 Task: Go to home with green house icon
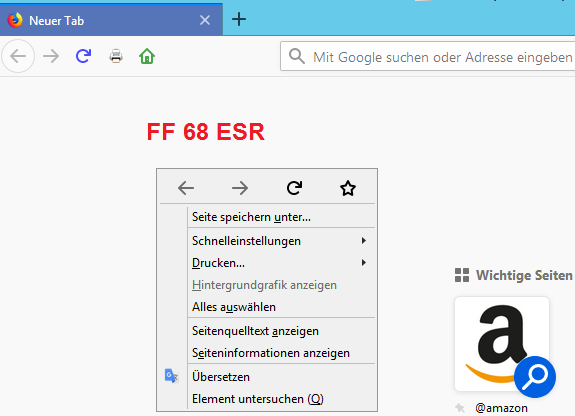(x=147, y=56)
